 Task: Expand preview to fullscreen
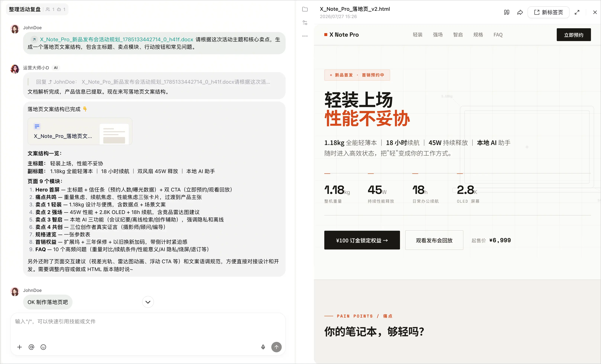point(577,12)
